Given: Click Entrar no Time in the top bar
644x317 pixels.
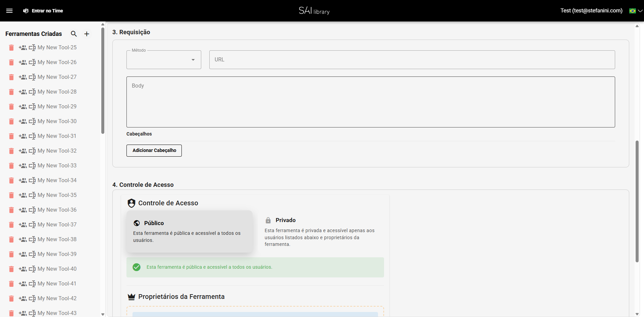Looking at the screenshot, I should pos(47,11).
